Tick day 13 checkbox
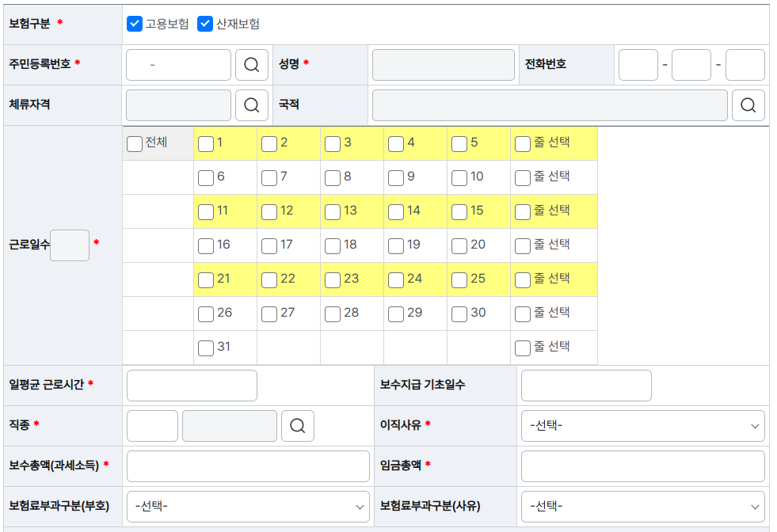This screenshot has width=777, height=532. pyautogui.click(x=333, y=211)
